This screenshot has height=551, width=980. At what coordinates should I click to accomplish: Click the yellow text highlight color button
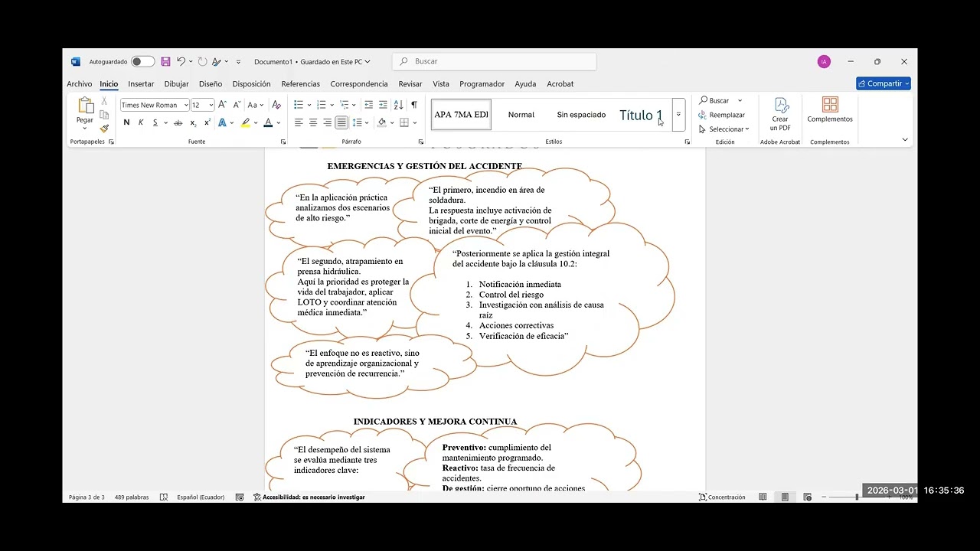[x=246, y=122]
